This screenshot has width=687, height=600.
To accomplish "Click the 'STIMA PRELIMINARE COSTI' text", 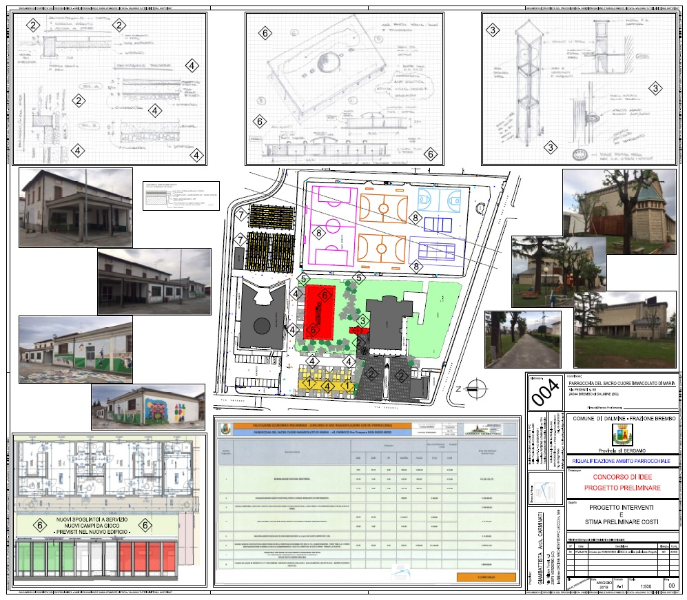I will click(621, 522).
